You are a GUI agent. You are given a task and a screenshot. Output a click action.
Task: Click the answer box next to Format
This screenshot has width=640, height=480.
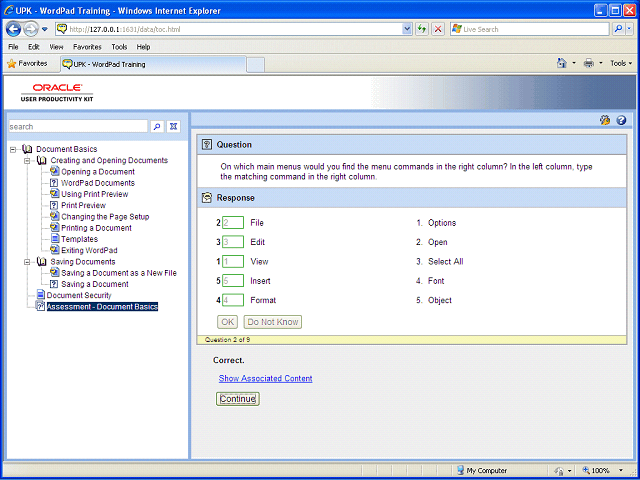[233, 300]
